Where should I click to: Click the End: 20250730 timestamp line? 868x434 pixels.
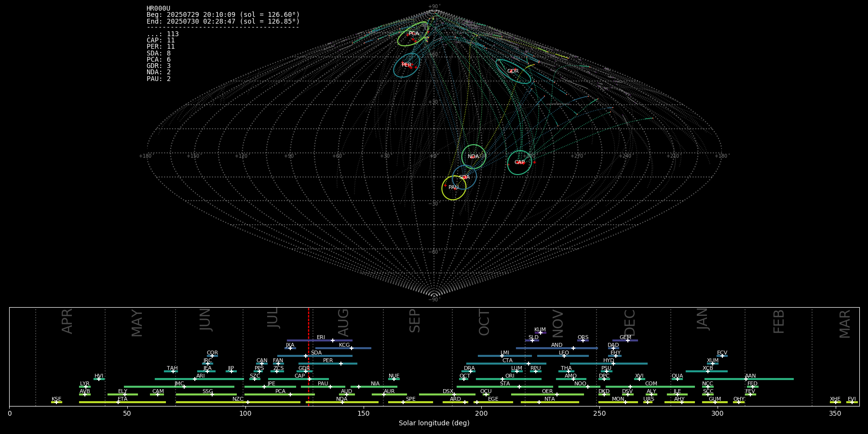click(x=223, y=22)
